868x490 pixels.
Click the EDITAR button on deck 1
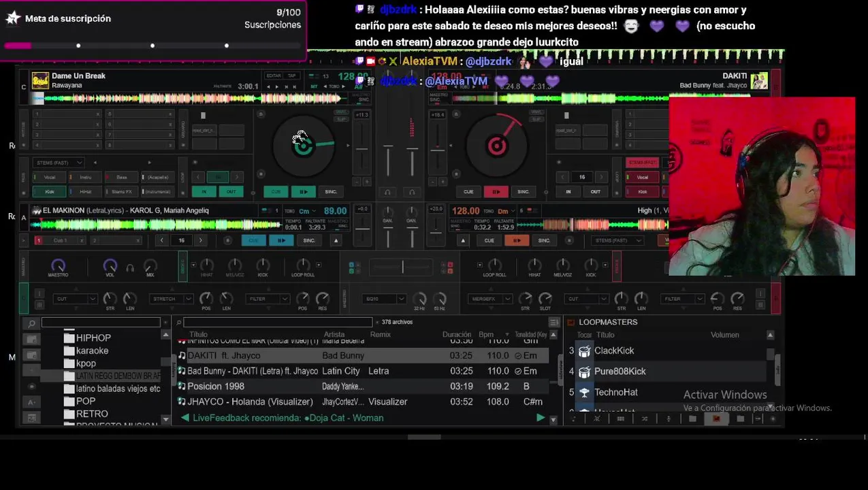[x=274, y=76]
